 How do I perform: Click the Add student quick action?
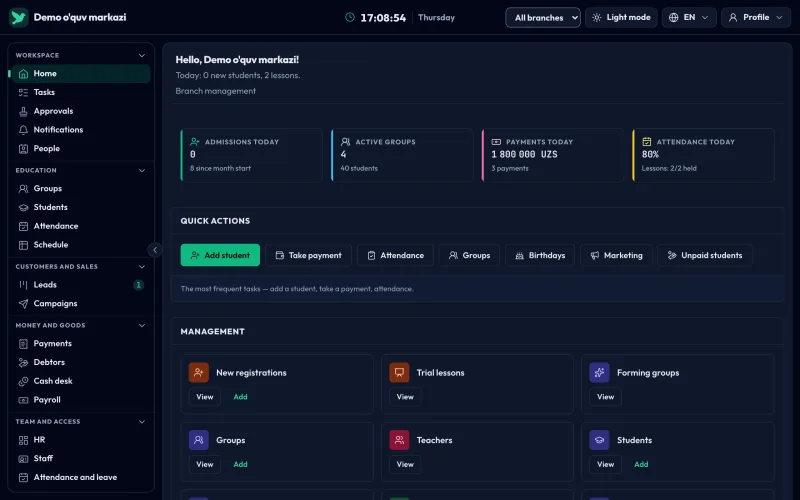(x=220, y=255)
